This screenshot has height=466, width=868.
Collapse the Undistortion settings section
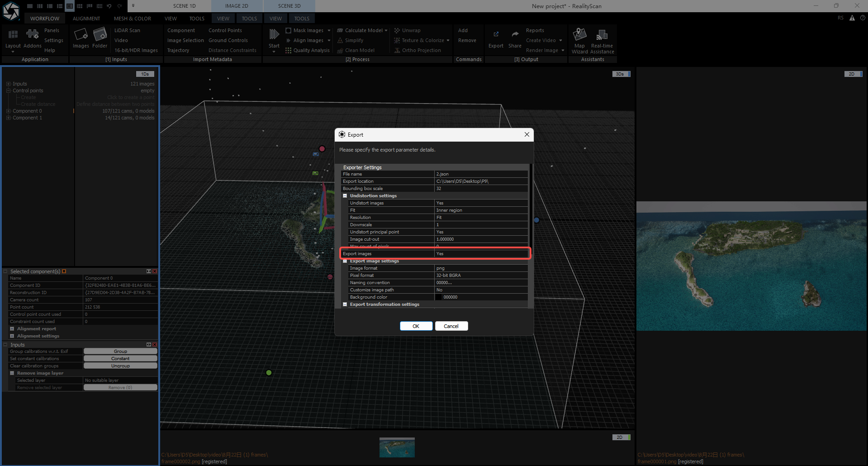tap(345, 196)
